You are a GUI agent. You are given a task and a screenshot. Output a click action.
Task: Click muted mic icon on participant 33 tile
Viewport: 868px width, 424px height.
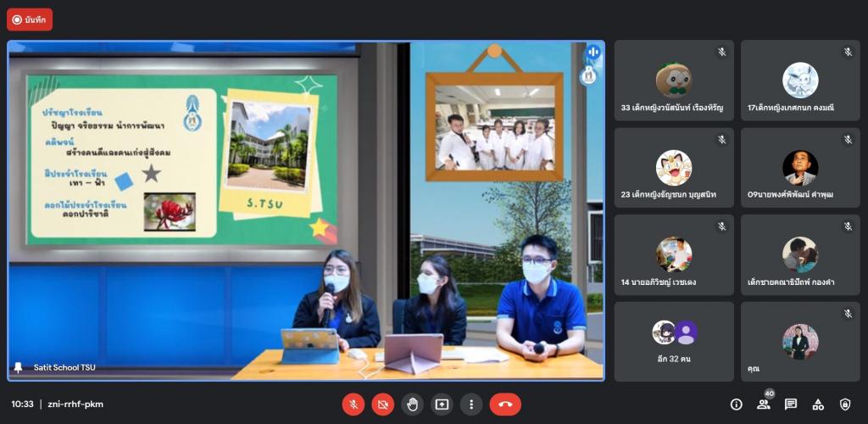point(721,52)
